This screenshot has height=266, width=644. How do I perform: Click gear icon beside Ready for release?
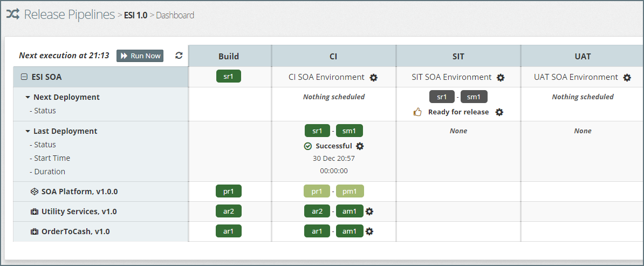pos(499,112)
